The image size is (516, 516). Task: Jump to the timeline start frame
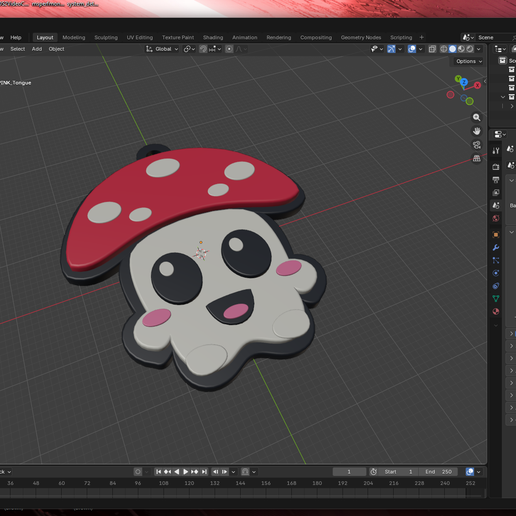158,472
